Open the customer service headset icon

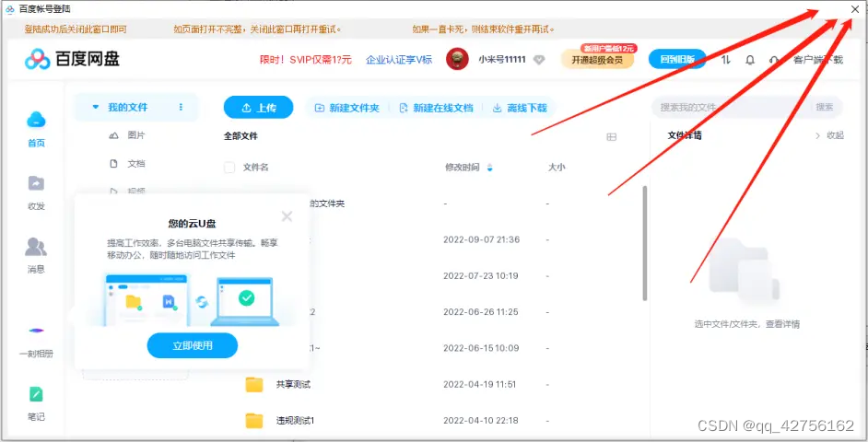click(x=774, y=60)
